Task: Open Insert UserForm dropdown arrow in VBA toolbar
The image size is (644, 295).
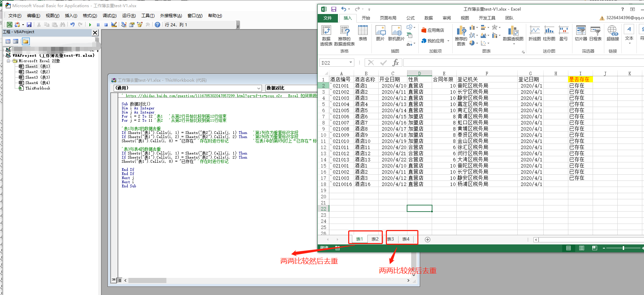Action: tap(23, 25)
